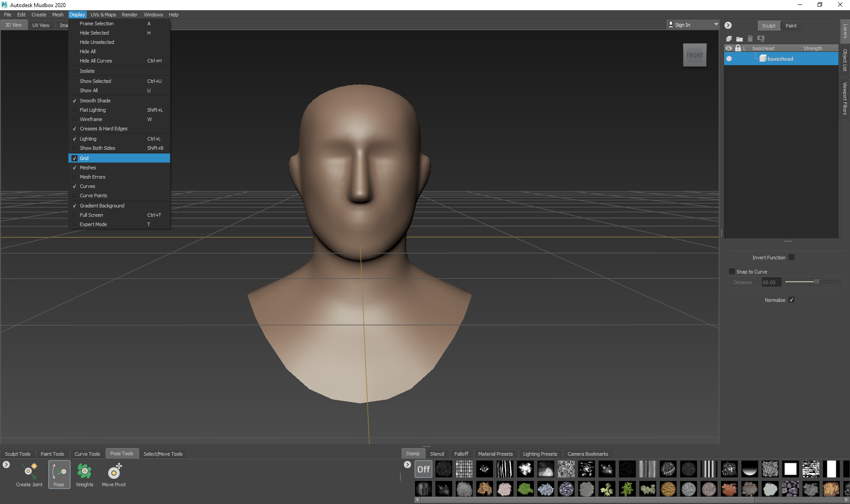The image size is (850, 504).
Task: Select the green bush stamp
Action: (x=525, y=489)
